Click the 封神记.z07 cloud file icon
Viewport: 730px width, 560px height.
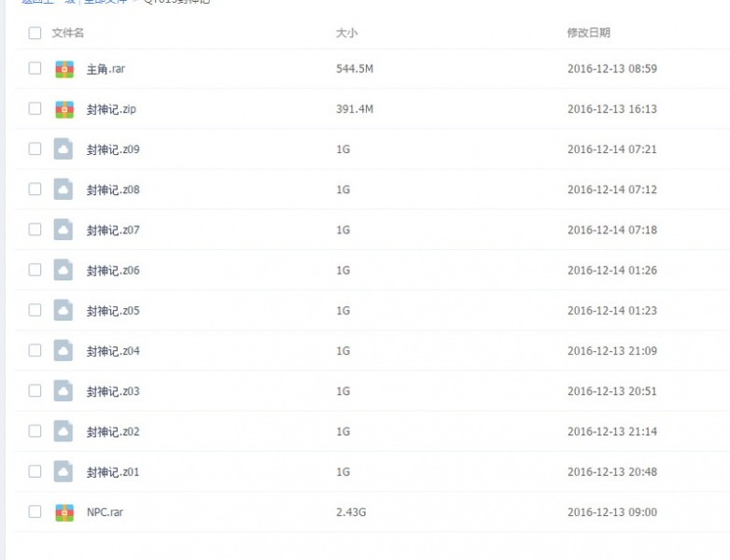click(63, 230)
